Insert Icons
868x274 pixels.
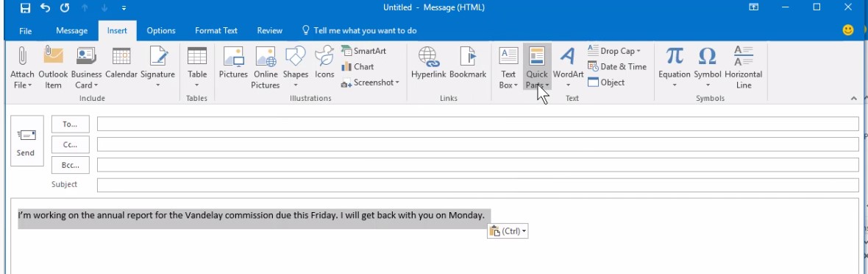(324, 63)
